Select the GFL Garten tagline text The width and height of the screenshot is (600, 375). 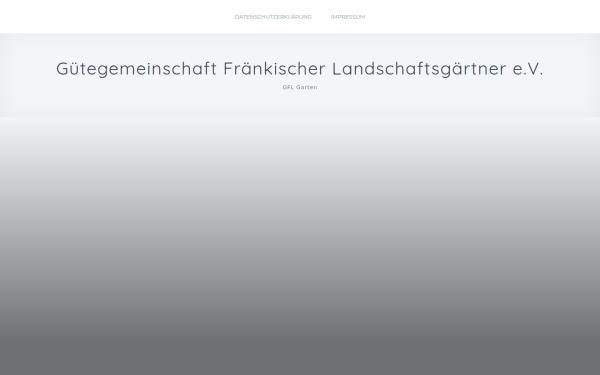[x=300, y=87]
